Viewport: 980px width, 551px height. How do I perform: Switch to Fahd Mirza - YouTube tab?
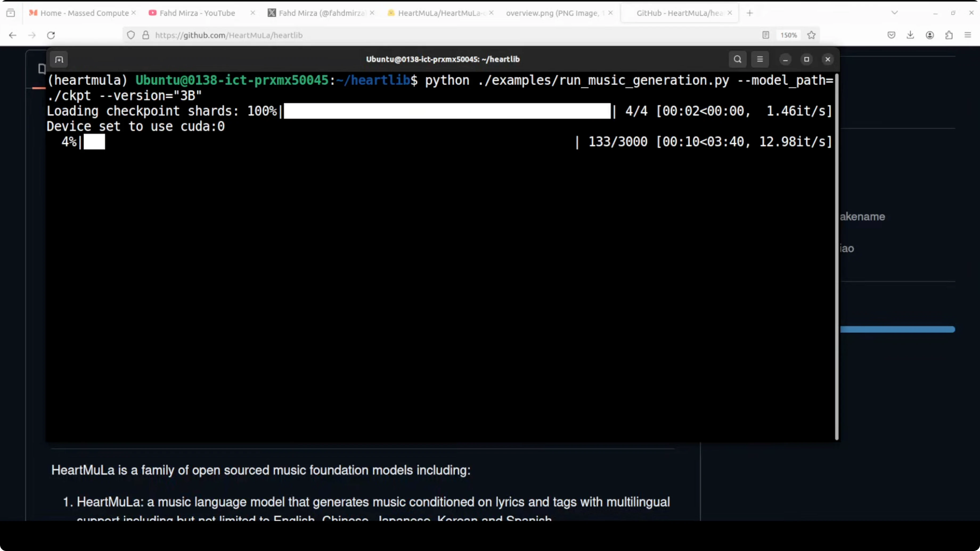[197, 13]
